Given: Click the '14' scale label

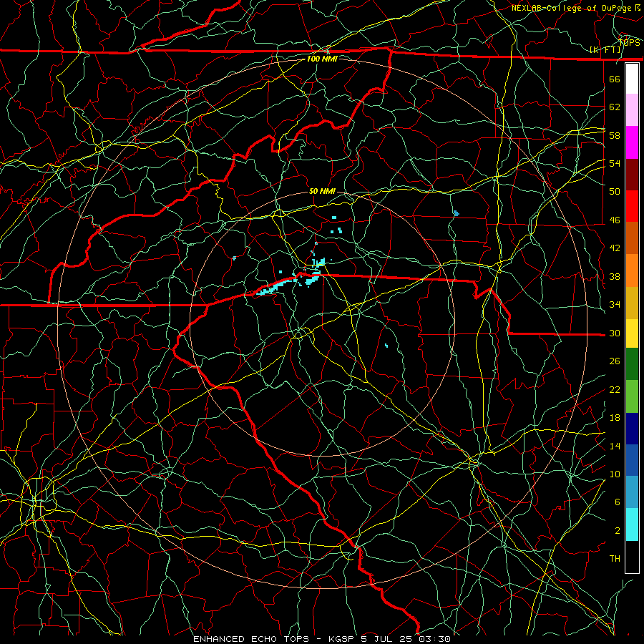Looking at the screenshot, I should click(x=615, y=446).
